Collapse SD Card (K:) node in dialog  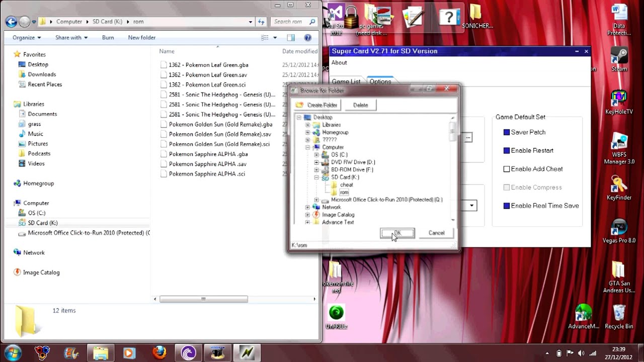pyautogui.click(x=316, y=177)
